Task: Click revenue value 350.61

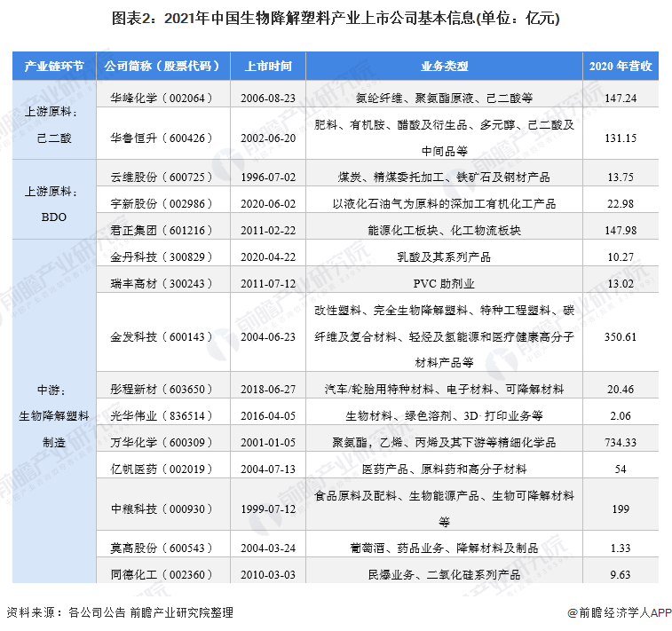Action: click(x=621, y=336)
